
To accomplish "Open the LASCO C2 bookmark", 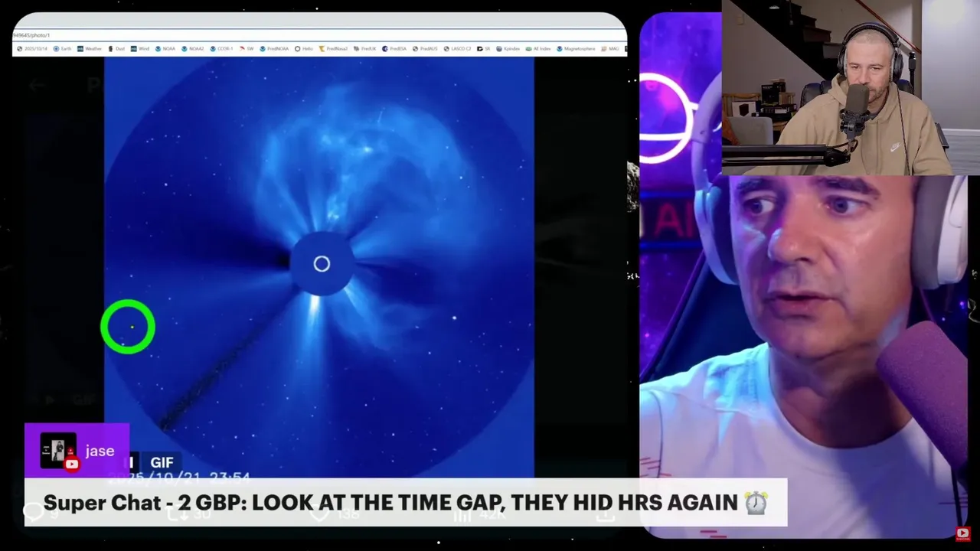I will click(x=457, y=49).
